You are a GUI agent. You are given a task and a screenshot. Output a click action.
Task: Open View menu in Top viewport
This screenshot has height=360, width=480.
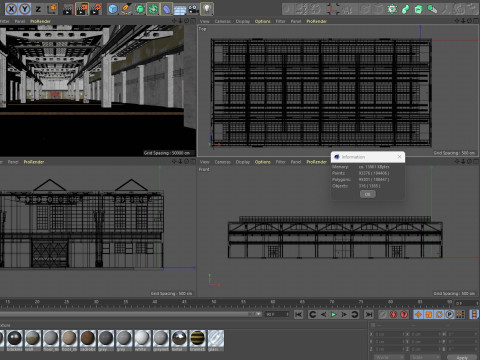[x=205, y=21]
